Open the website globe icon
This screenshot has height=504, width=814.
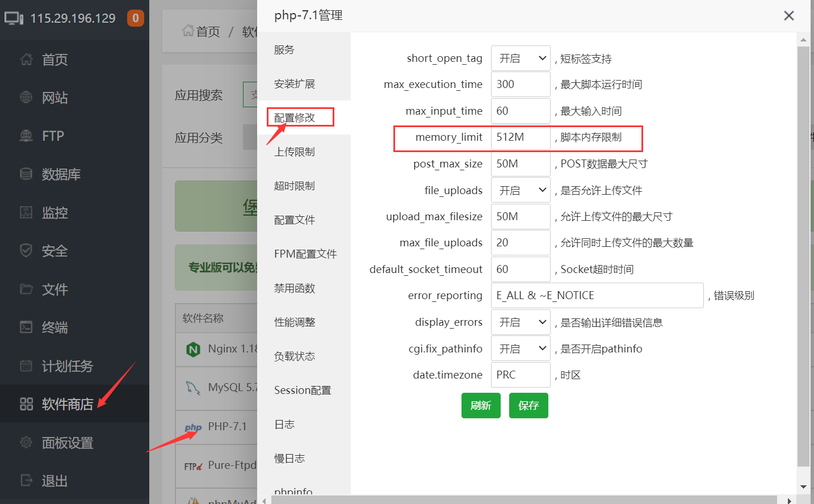coord(26,97)
